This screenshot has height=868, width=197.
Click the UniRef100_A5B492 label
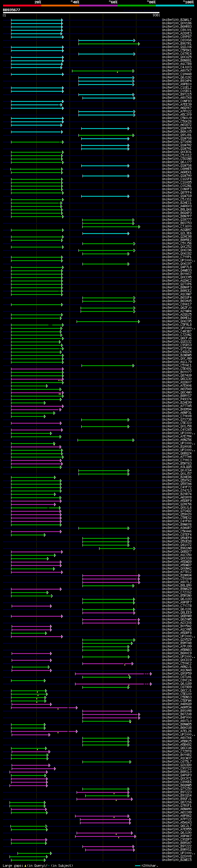tap(176, 745)
